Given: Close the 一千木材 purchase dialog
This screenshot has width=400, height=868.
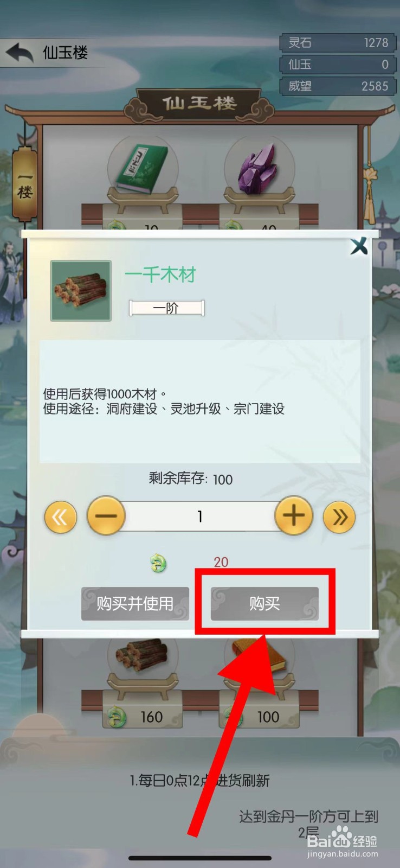Looking at the screenshot, I should pyautogui.click(x=359, y=247).
